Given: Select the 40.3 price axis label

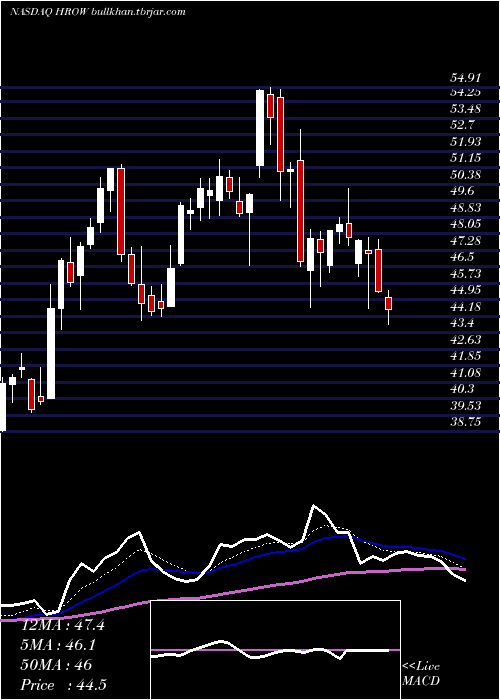Looking at the screenshot, I should [x=462, y=390].
